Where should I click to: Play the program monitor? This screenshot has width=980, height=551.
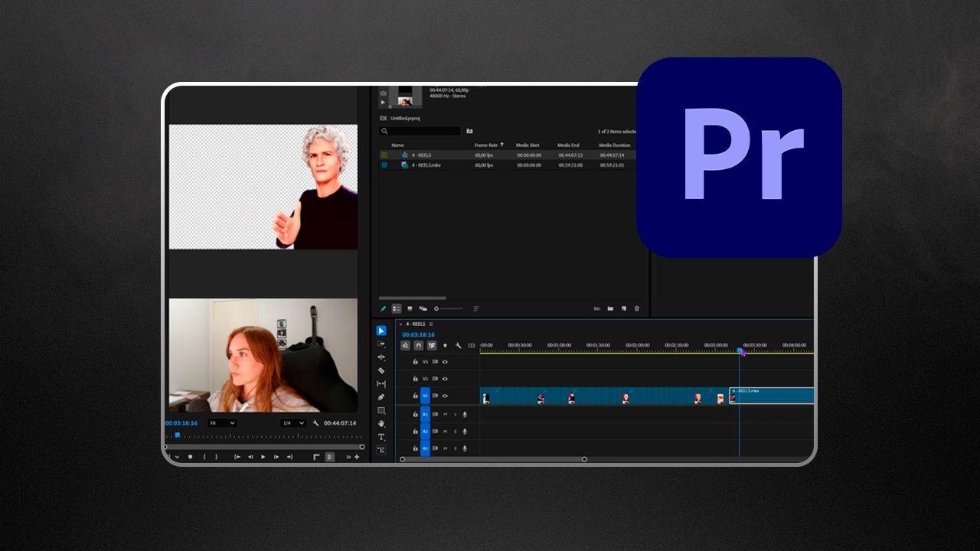pyautogui.click(x=263, y=457)
